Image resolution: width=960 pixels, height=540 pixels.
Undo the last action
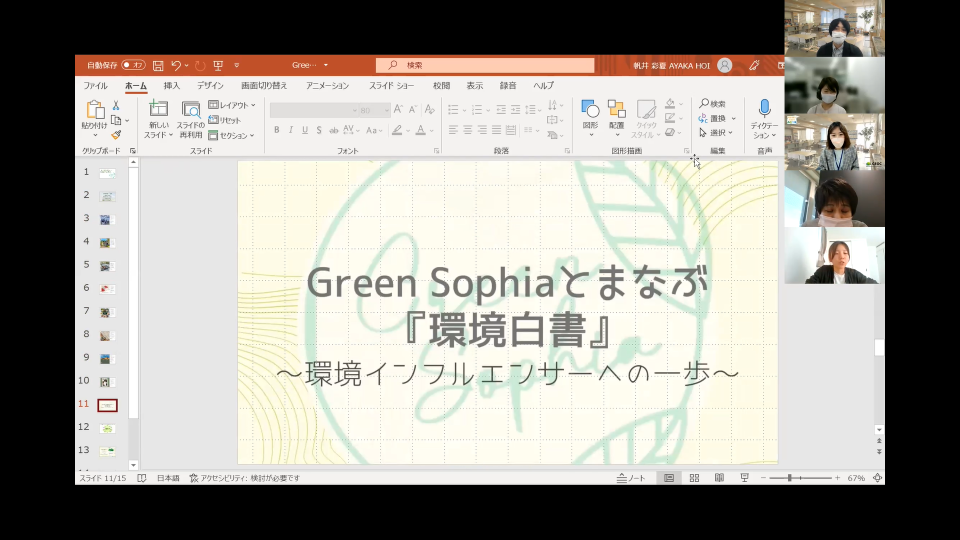click(x=176, y=65)
